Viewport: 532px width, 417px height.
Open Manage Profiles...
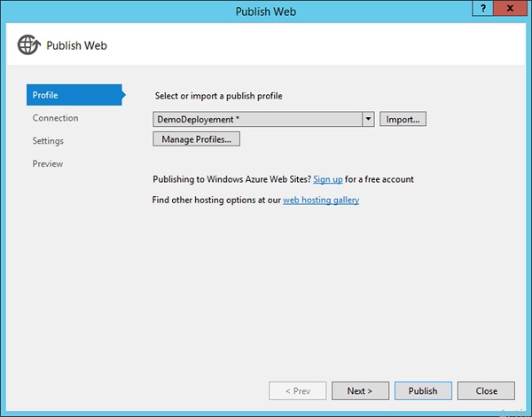196,139
